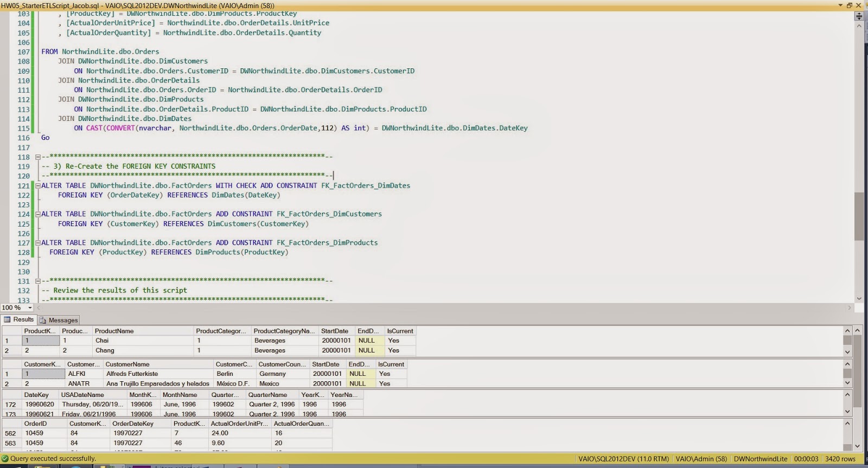Click the green query success checkmark icon

point(5,459)
